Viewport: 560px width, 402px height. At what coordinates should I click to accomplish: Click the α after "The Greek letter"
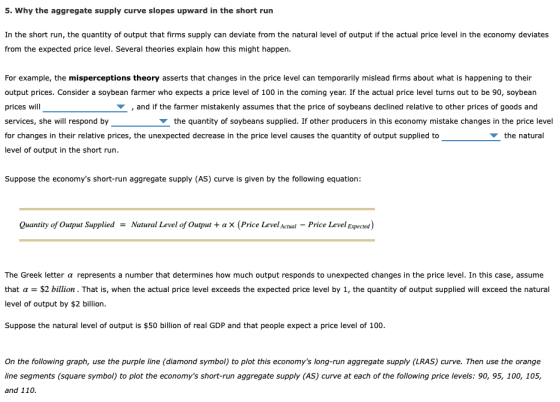click(x=70, y=275)
